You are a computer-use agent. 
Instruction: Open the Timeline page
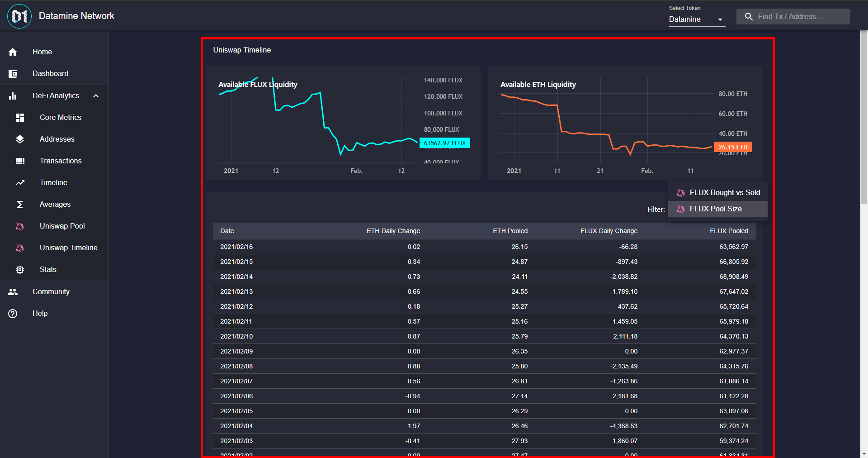pos(54,183)
